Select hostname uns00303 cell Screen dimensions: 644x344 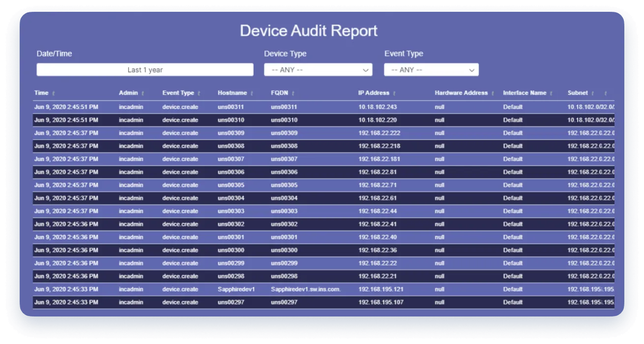pos(231,211)
